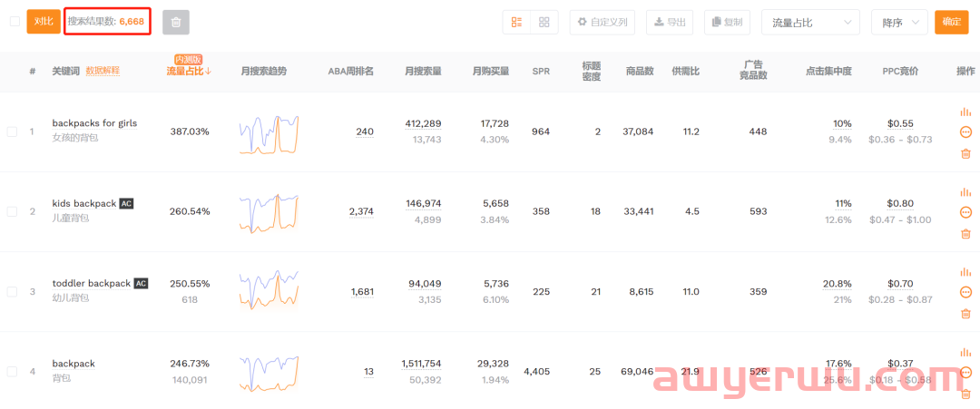The height and width of the screenshot is (409, 980).
Task: Open more options for kids backpack row
Action: click(965, 212)
